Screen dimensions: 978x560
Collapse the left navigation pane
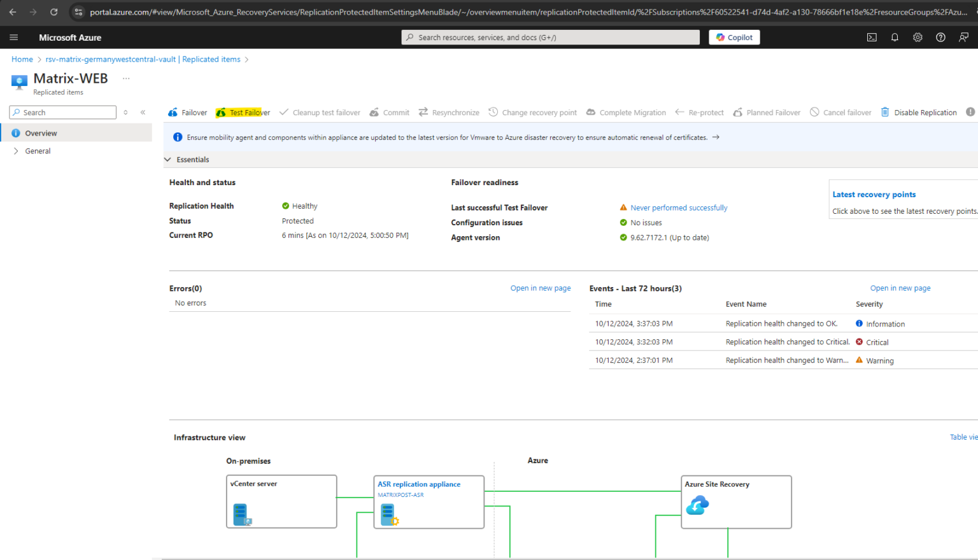coord(143,112)
